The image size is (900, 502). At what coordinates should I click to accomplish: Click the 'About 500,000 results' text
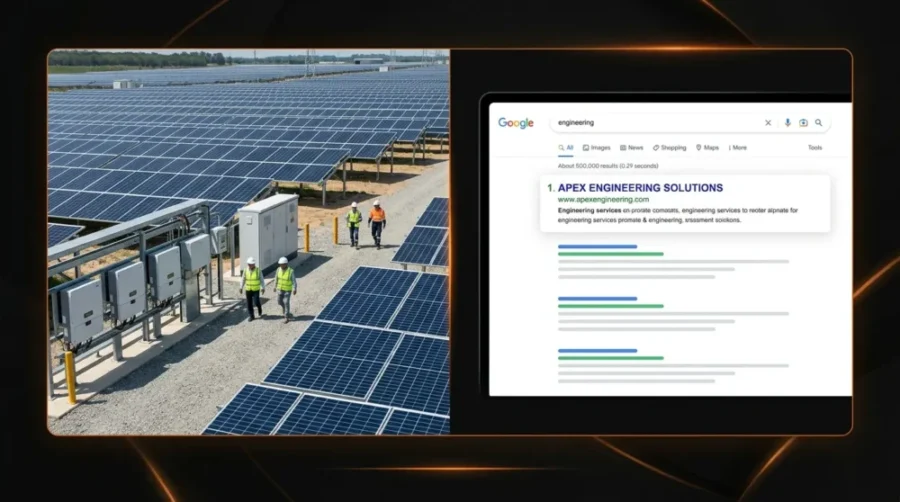point(608,166)
